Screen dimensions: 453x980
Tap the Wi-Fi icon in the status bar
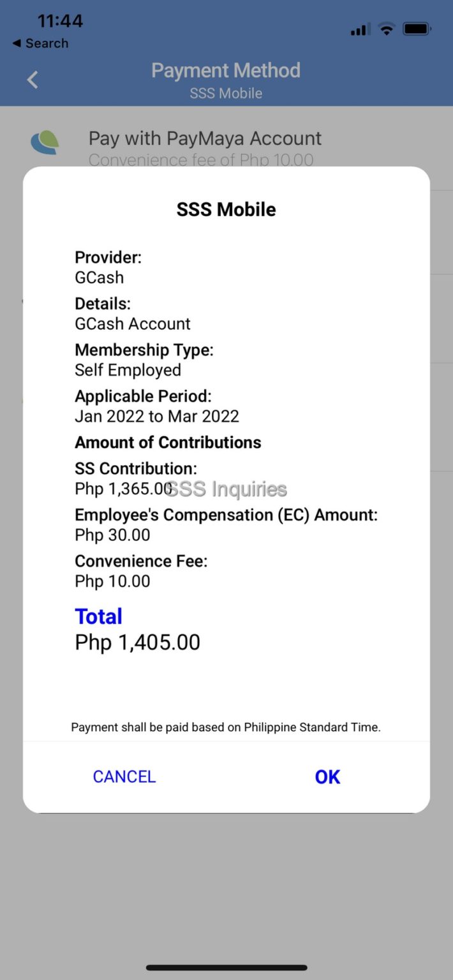coord(386,28)
